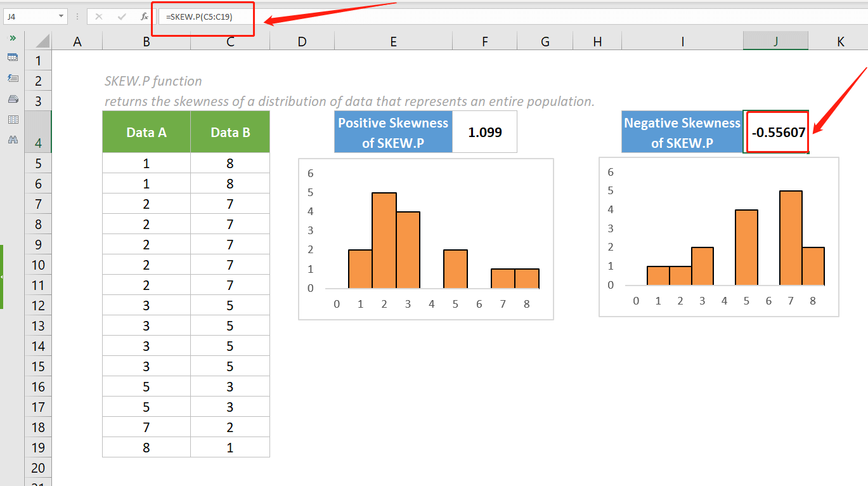
Task: Select the Data A column header cell
Action: [146, 131]
